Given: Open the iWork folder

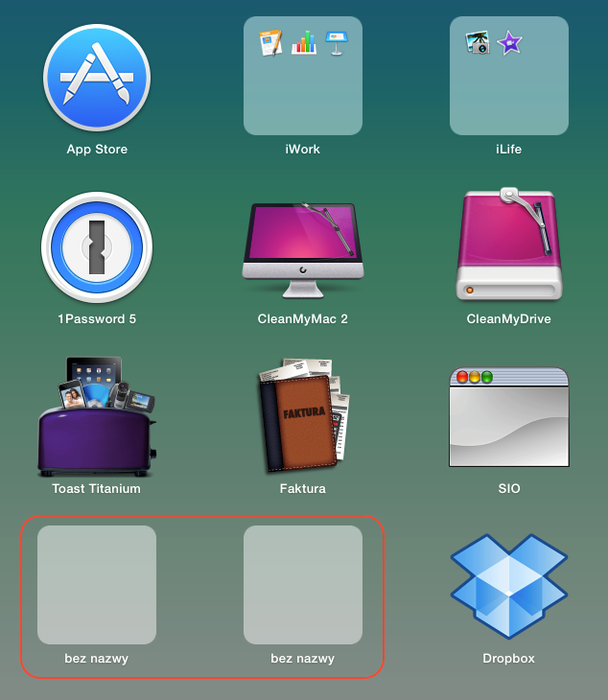Looking at the screenshot, I should 303,76.
